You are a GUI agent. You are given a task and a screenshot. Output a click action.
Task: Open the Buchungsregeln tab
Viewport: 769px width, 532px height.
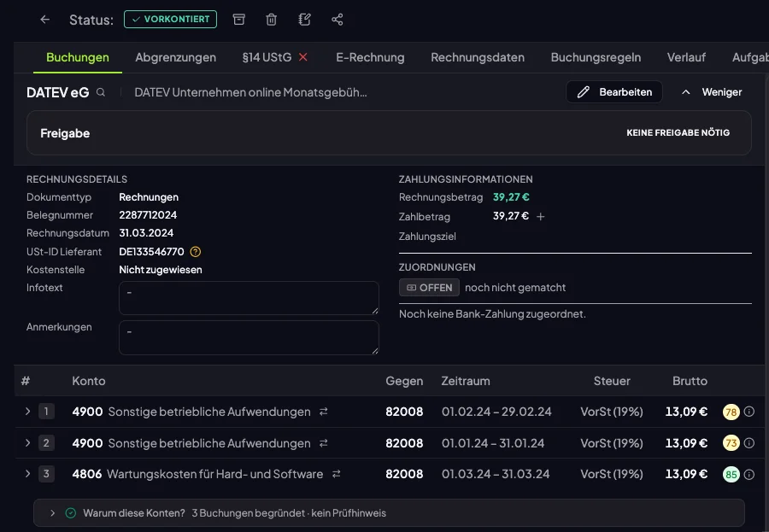[x=596, y=57]
